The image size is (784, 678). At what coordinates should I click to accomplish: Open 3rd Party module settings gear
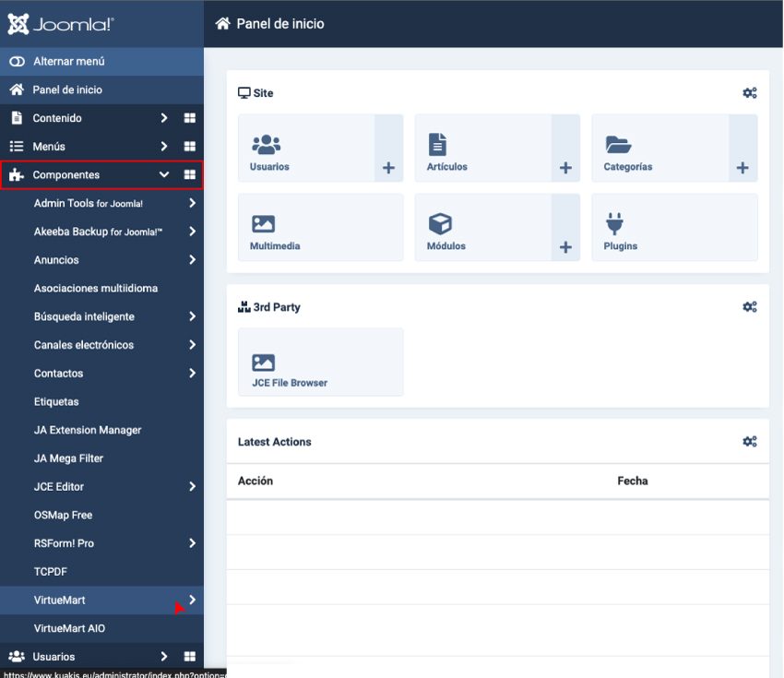pyautogui.click(x=750, y=307)
